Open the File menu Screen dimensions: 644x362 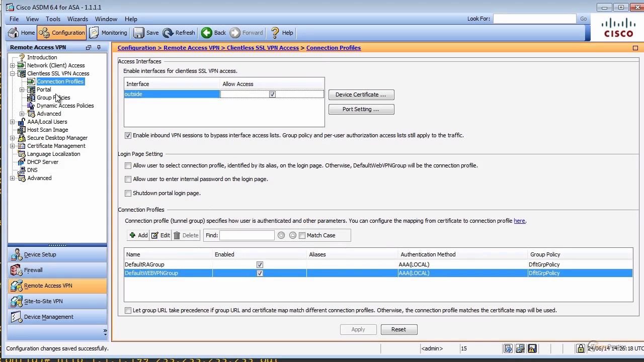tap(14, 19)
